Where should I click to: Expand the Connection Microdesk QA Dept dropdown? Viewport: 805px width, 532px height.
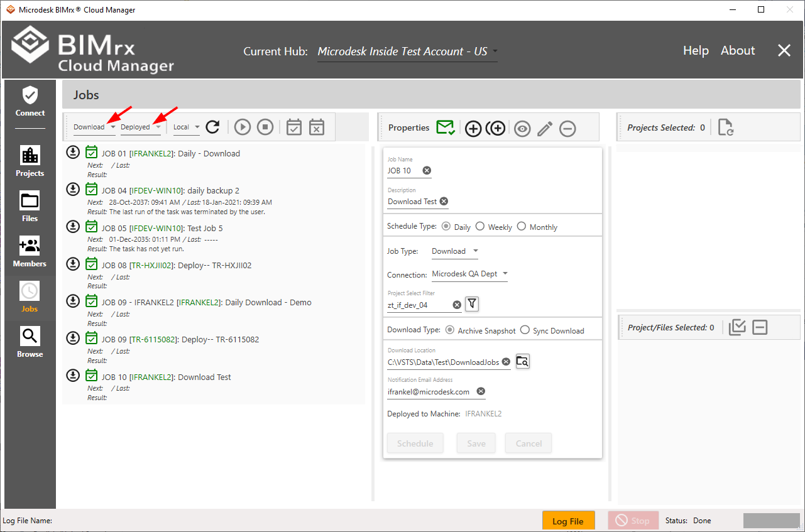(469, 274)
